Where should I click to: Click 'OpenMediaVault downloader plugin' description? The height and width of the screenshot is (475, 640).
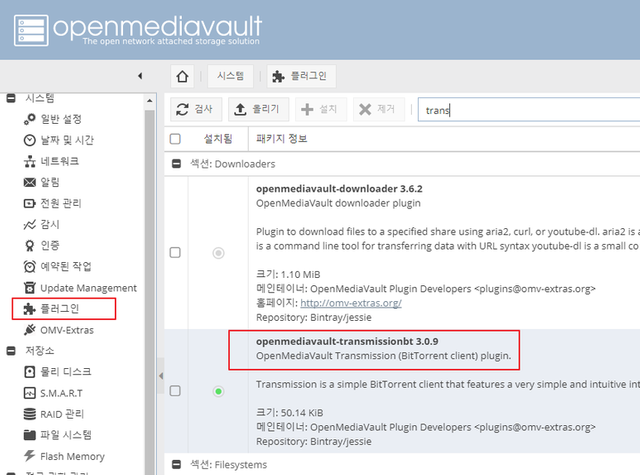point(338,203)
